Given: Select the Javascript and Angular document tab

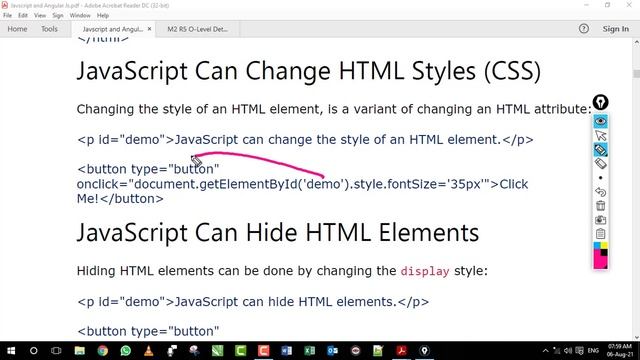Looking at the screenshot, I should [112, 29].
